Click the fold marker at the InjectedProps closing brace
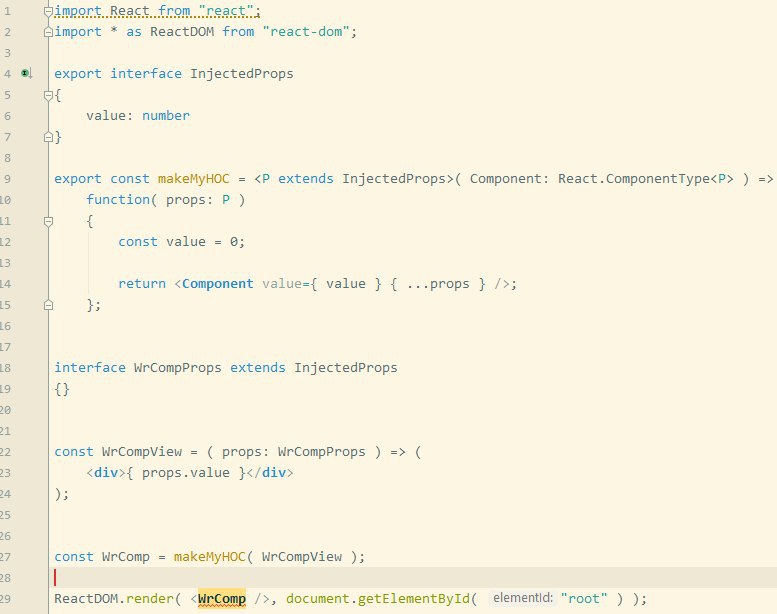777x614 pixels. 48,137
